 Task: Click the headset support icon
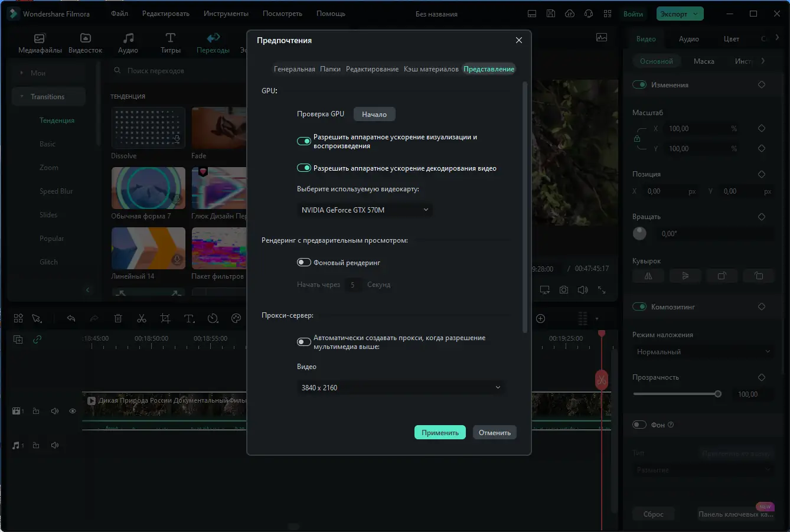[x=589, y=14]
